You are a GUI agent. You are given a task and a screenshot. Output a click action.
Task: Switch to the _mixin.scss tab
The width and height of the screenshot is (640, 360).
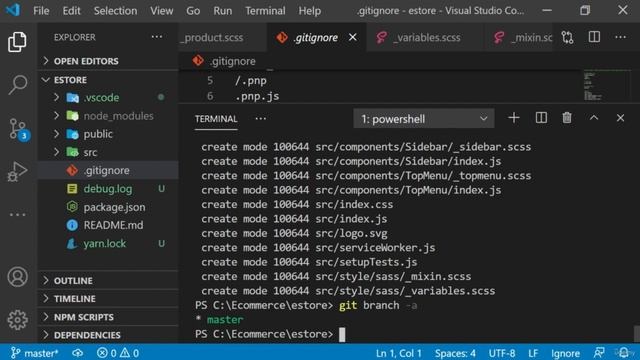point(519,38)
